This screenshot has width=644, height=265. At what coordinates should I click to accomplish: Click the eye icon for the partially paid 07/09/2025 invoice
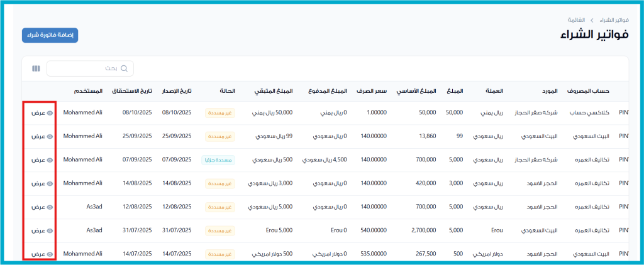(x=50, y=160)
